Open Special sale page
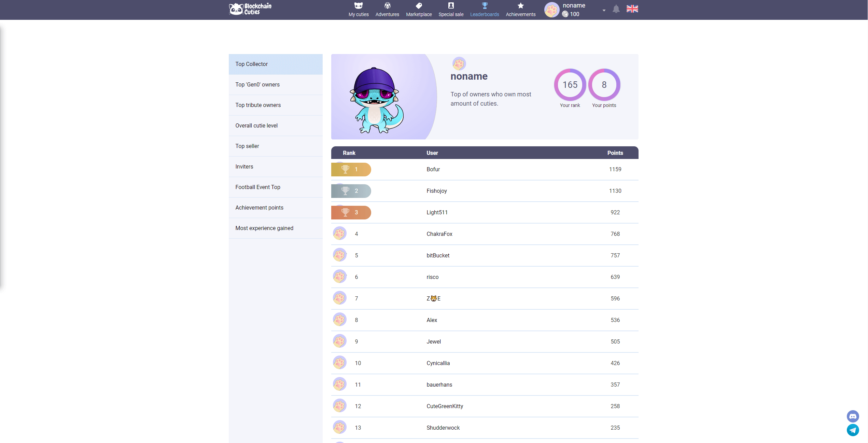 pos(451,10)
